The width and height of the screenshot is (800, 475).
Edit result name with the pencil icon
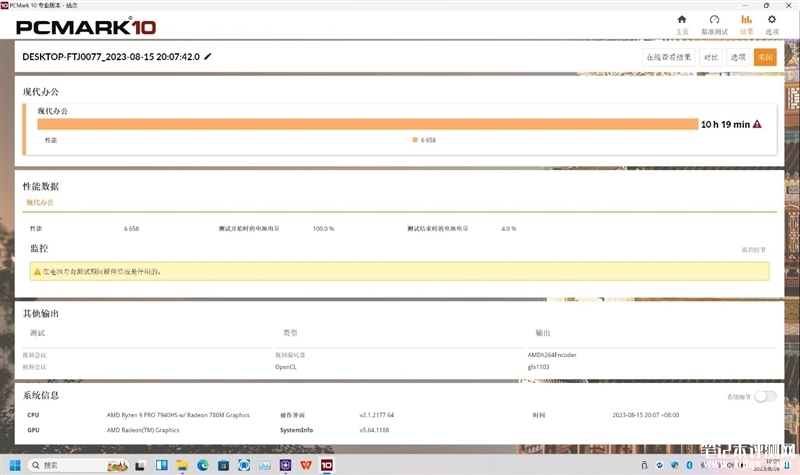[x=208, y=57]
